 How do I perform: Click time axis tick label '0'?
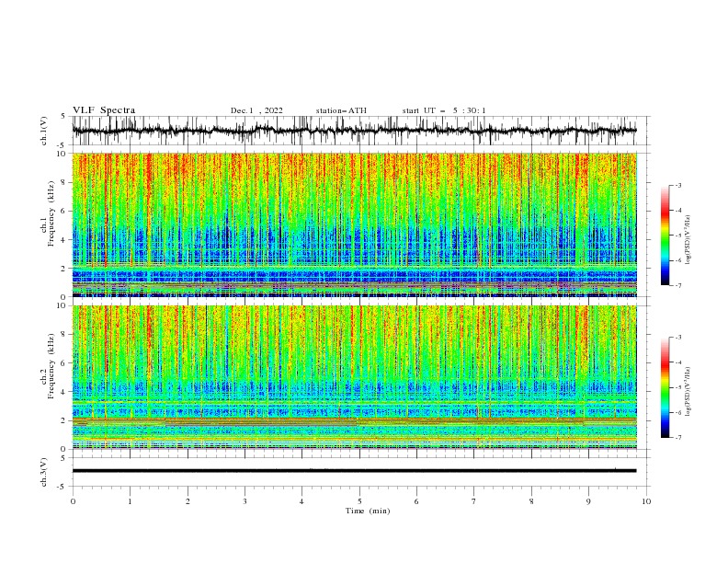pos(73,501)
